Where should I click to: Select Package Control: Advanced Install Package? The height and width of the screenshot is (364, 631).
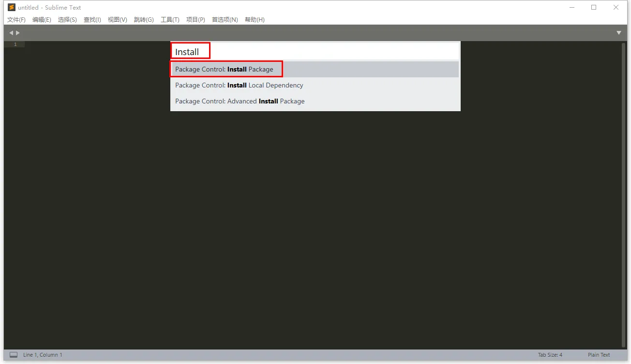coord(315,101)
